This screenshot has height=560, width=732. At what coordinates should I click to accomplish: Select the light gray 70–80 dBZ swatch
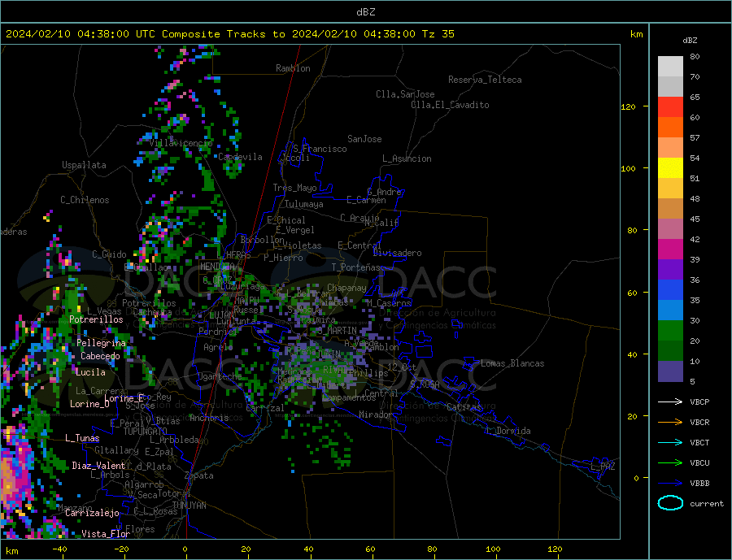click(670, 67)
